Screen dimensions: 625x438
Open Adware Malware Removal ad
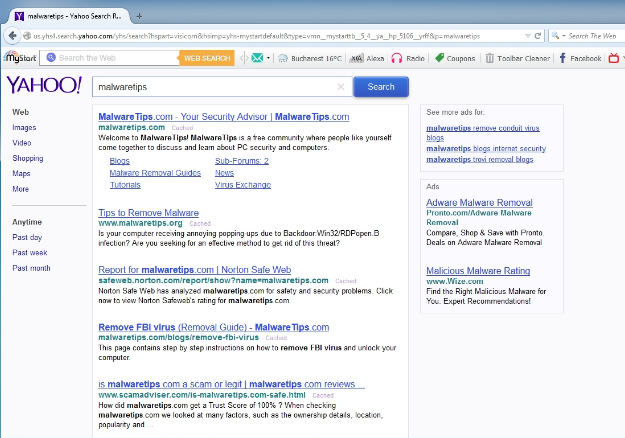click(479, 202)
